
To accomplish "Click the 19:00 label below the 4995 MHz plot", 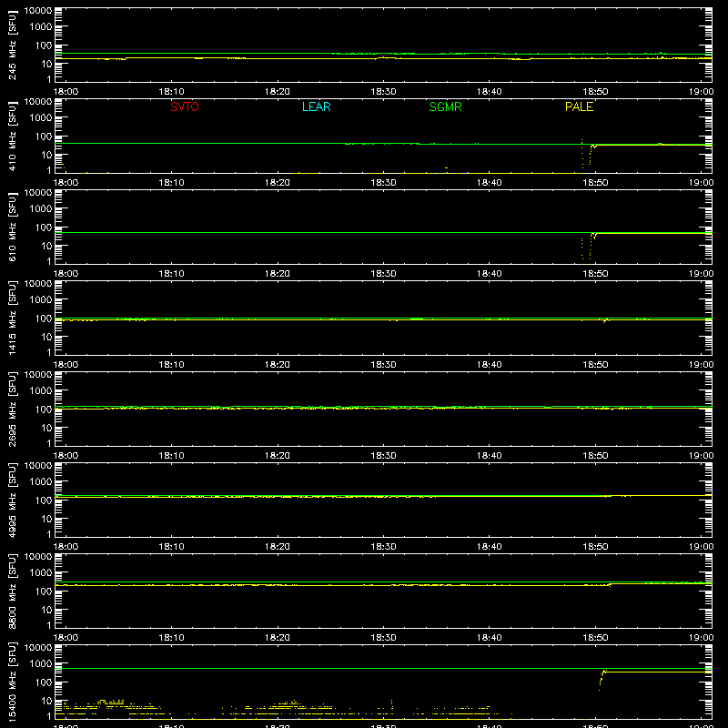I will [701, 547].
